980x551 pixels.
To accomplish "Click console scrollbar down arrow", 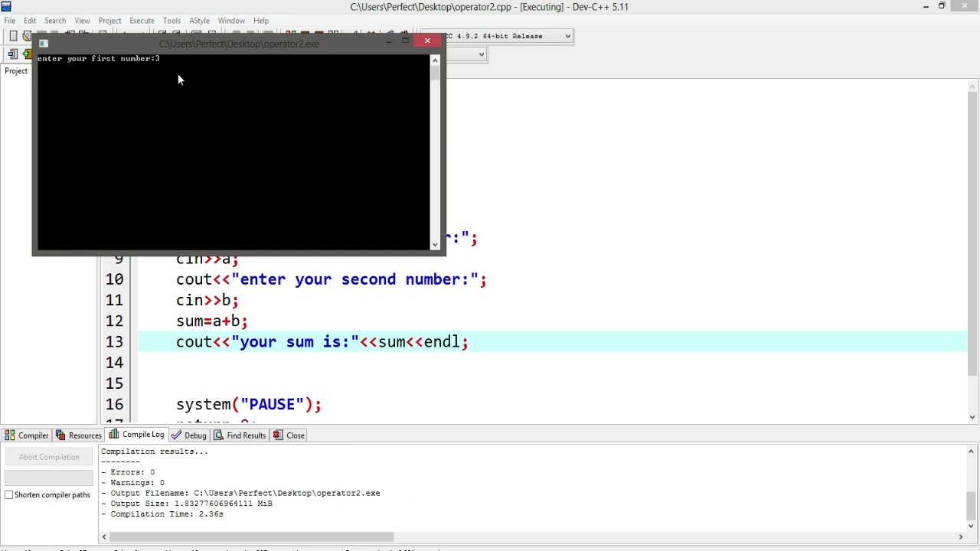I will pyautogui.click(x=435, y=245).
